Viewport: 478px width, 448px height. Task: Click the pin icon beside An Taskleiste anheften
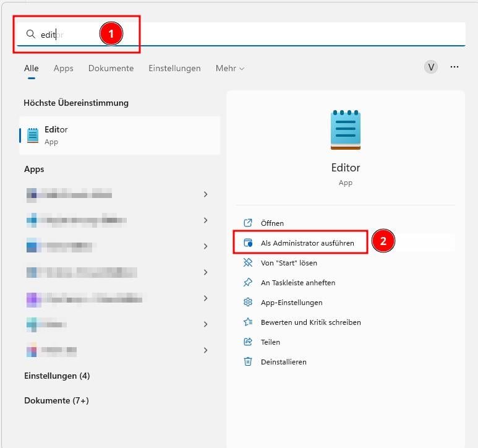[x=248, y=282]
